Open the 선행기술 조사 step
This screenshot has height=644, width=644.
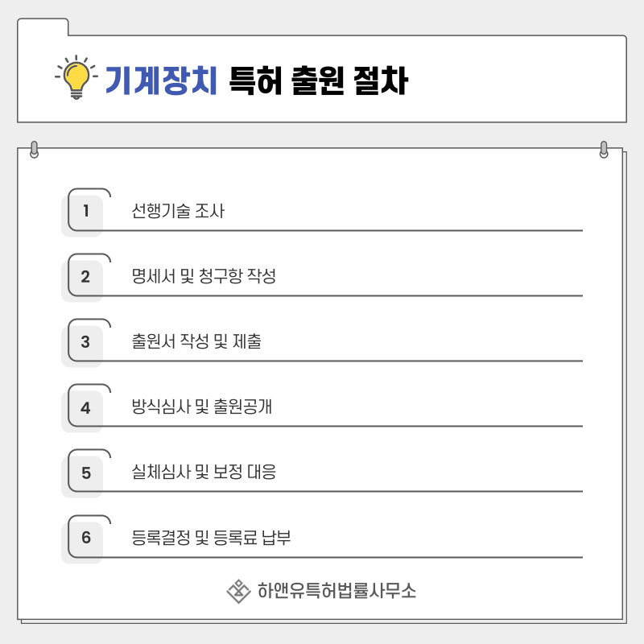(178, 211)
